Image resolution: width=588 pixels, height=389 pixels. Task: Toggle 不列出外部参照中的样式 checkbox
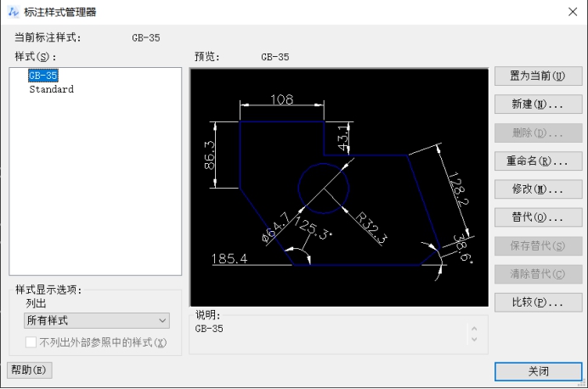coord(31,342)
